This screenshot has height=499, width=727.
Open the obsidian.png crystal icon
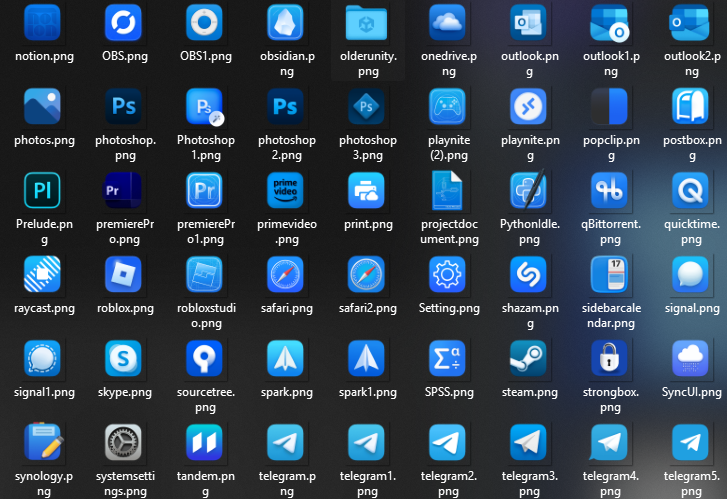coord(285,22)
